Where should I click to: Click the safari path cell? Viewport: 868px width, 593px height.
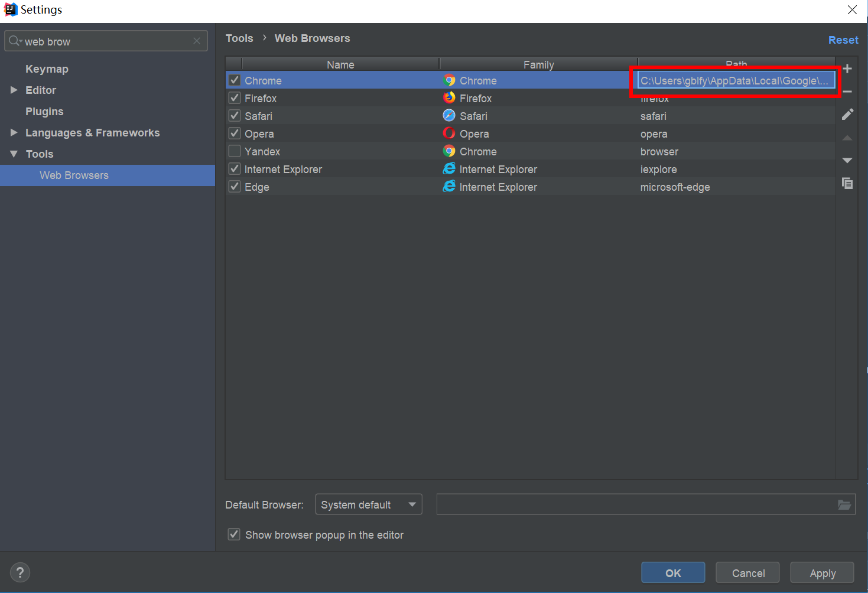pos(736,116)
